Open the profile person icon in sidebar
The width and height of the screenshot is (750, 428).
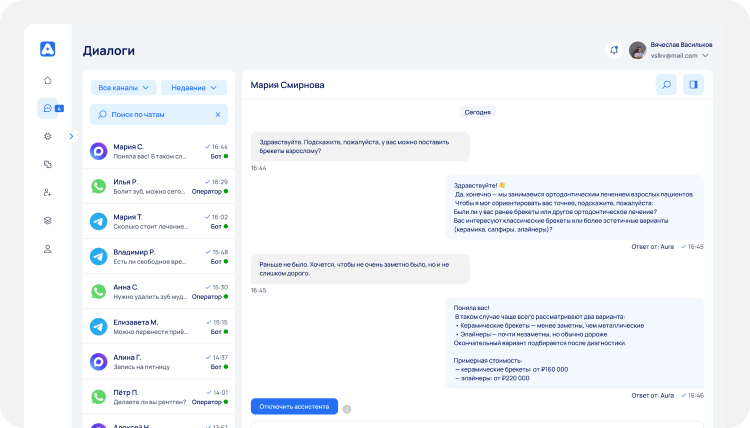[x=47, y=249]
